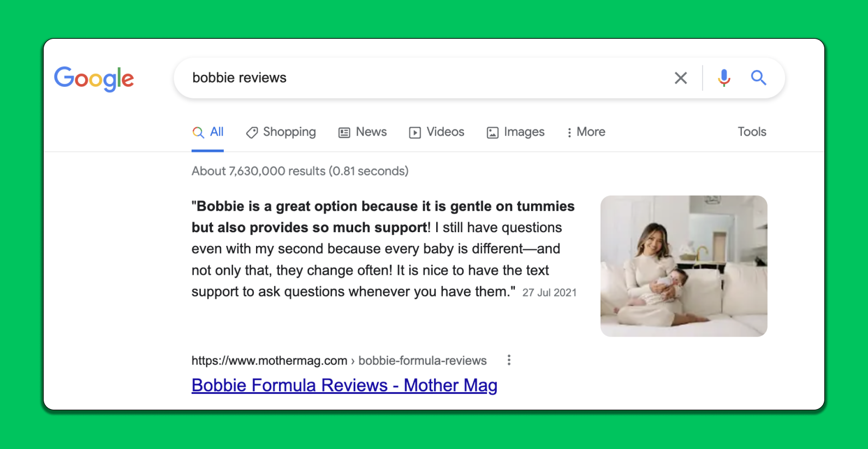Click the Shopping tag icon
The image size is (868, 449).
click(252, 133)
